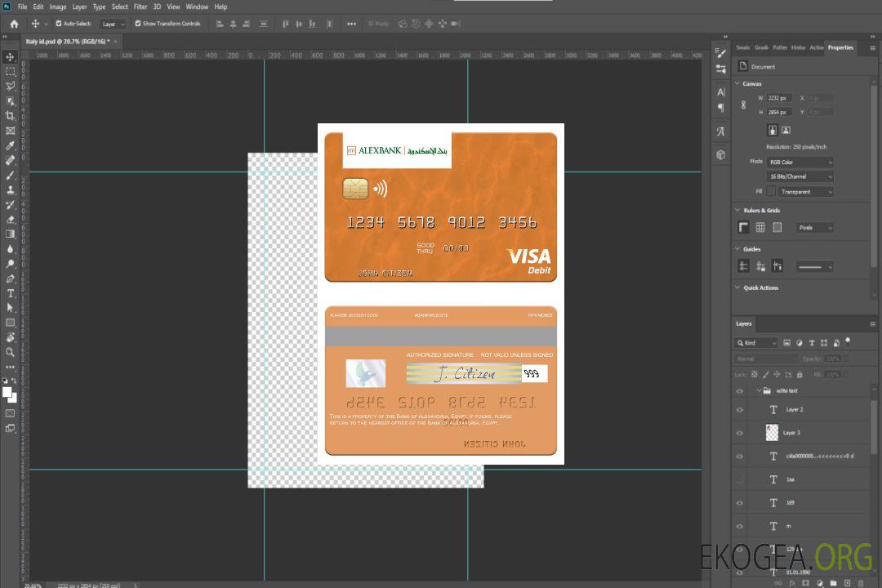Open the 16 Bits/Channel dropdown

tap(800, 176)
